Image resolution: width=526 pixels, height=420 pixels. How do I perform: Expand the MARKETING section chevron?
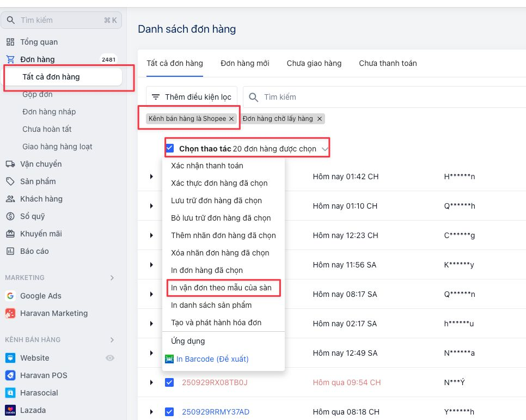tap(112, 278)
